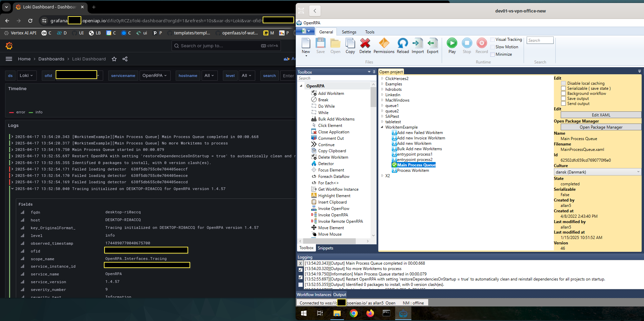Enable the Slow Motion checkbox
Image resolution: width=644 pixels, height=321 pixels.
493,47
